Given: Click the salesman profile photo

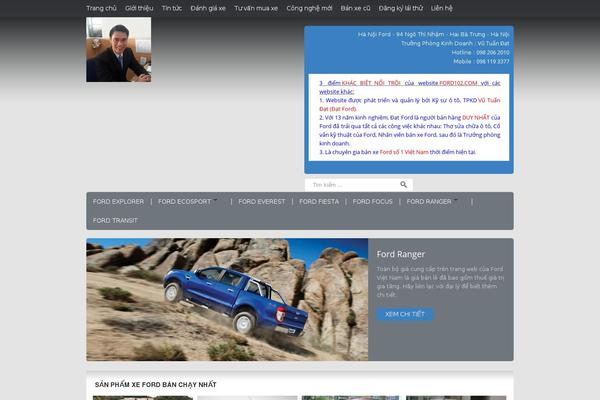Looking at the screenshot, I should [x=119, y=49].
